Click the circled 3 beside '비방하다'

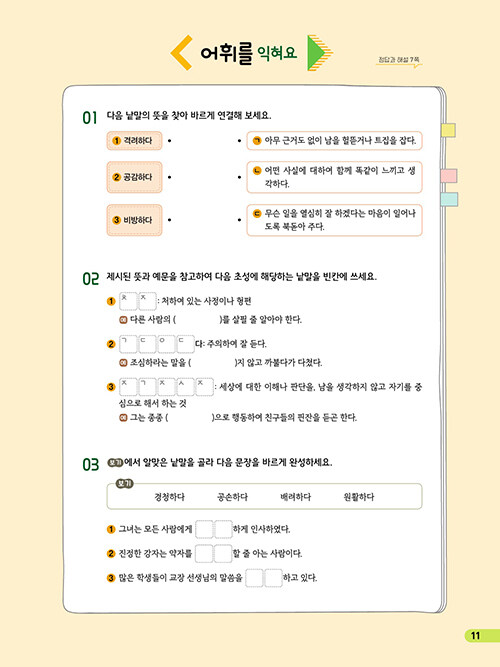117,220
